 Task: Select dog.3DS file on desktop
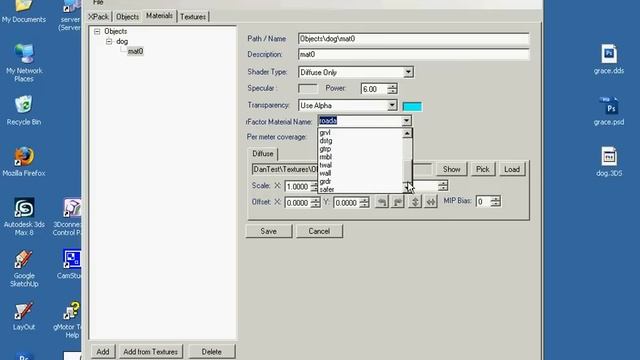point(609,162)
